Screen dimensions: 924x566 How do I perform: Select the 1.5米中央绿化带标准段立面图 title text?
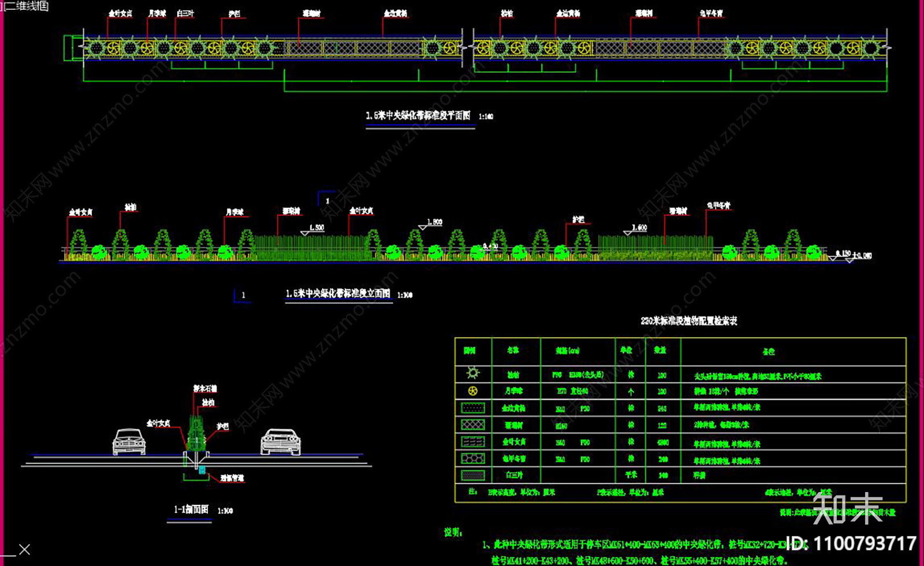338,294
